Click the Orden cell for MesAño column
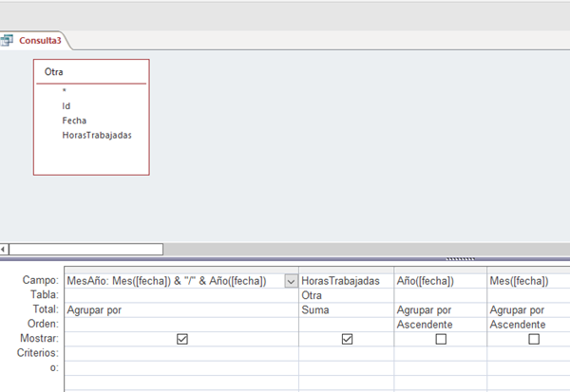Screen dimensions: 570x392 181,325
